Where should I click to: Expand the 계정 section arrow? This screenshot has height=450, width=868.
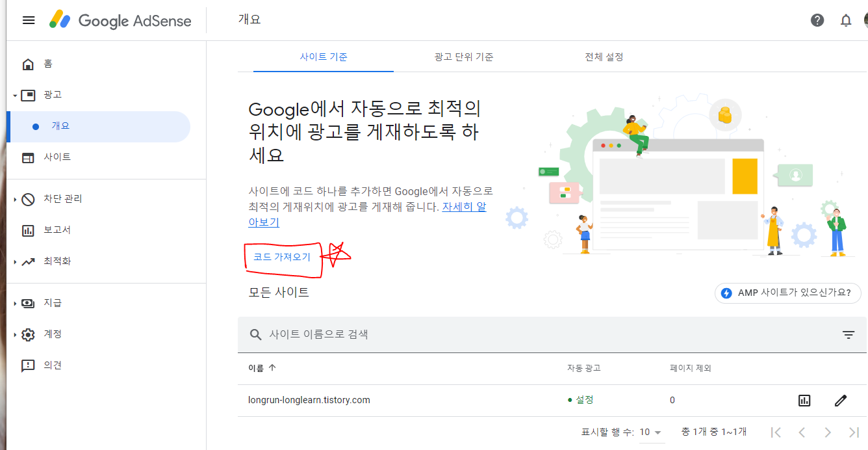click(14, 335)
